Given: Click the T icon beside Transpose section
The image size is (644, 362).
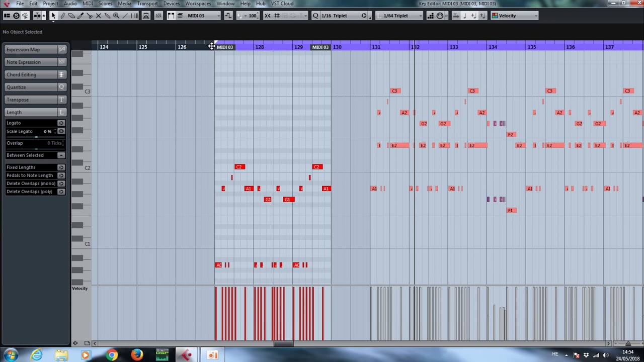Looking at the screenshot, I should click(x=62, y=100).
